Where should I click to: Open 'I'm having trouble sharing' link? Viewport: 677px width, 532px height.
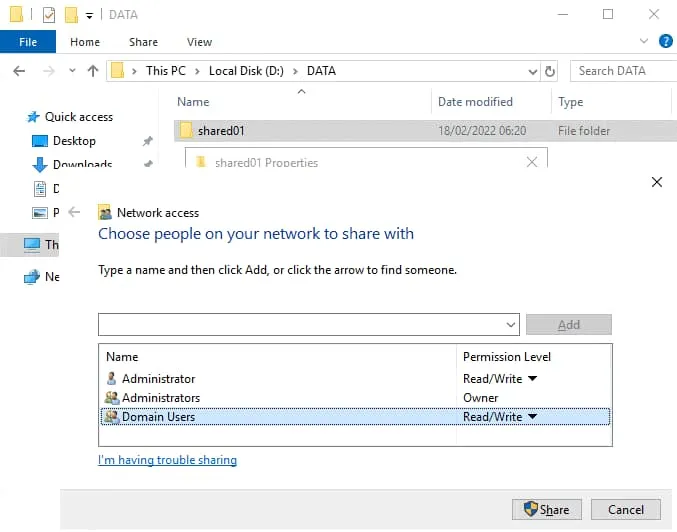pos(167,460)
